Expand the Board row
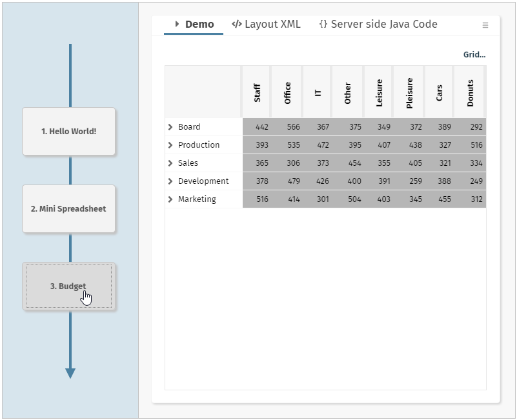Viewport: 517px width, 420px height. pyautogui.click(x=170, y=127)
